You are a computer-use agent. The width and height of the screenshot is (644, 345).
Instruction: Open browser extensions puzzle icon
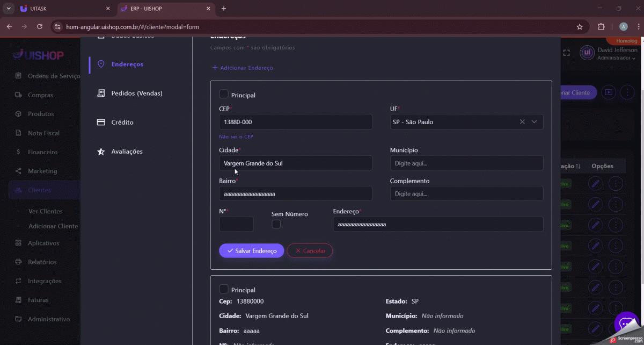coord(601,26)
